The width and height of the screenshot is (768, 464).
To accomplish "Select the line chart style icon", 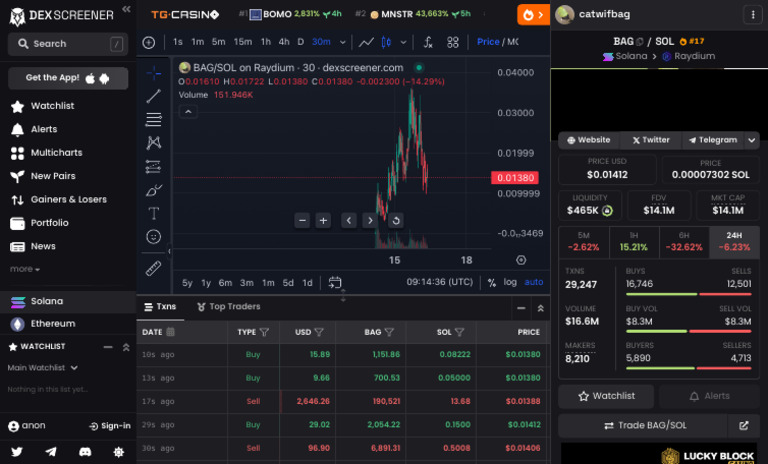I will pos(366,43).
